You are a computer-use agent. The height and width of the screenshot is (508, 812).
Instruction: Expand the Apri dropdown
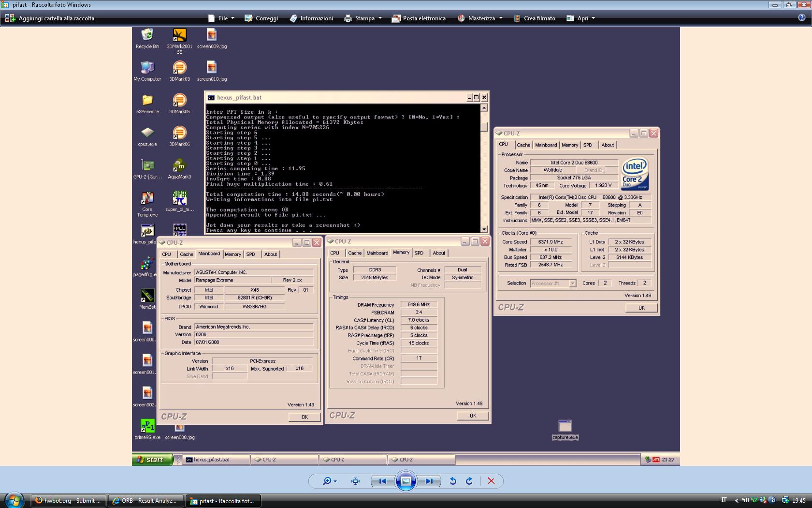coord(580,18)
